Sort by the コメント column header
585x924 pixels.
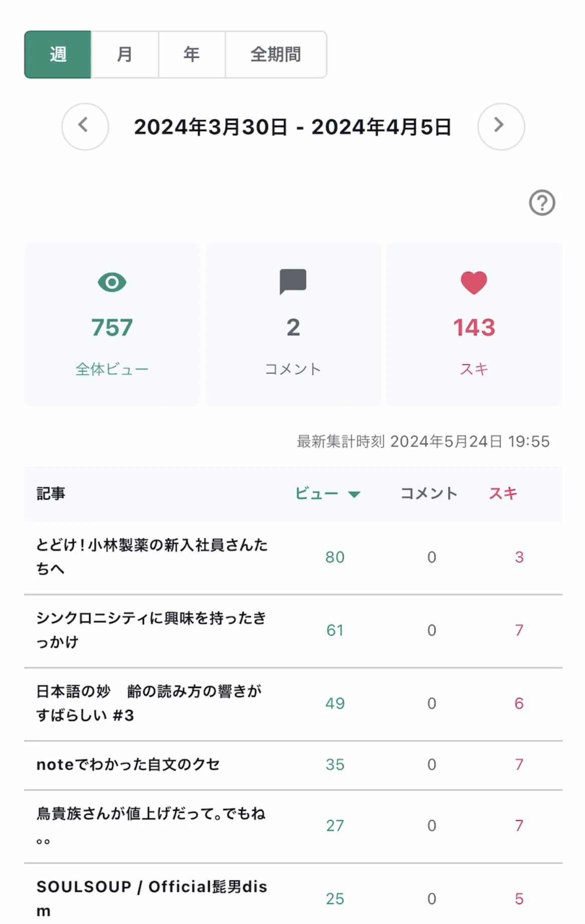[429, 493]
